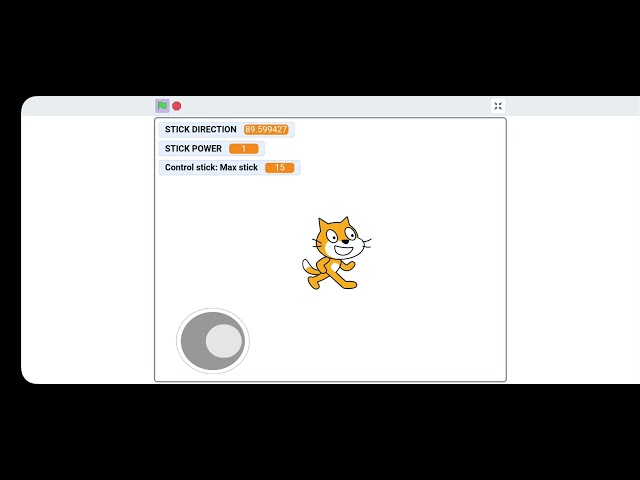
Task: Click the red stop button
Action: pyautogui.click(x=177, y=106)
